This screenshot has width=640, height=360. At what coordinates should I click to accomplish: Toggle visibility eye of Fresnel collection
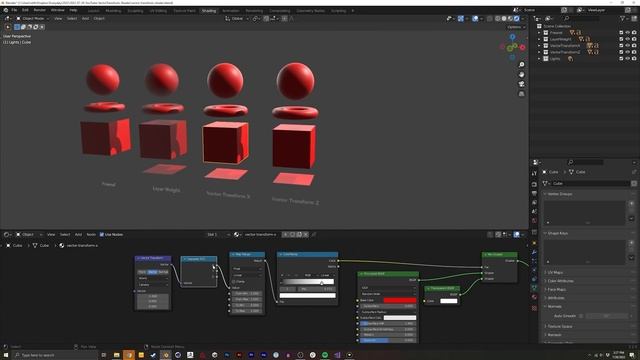[x=628, y=33]
